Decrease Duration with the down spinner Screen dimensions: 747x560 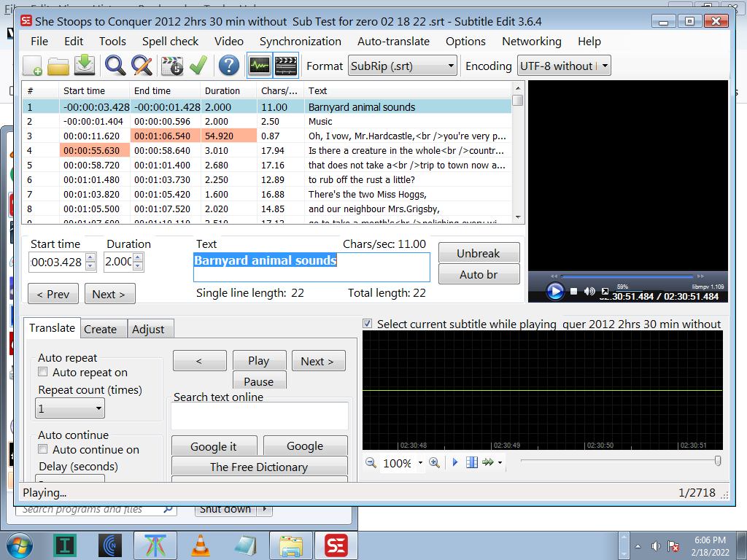138,266
